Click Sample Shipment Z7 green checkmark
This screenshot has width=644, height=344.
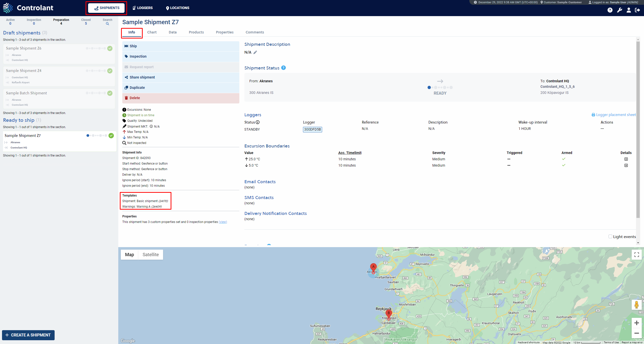point(111,136)
